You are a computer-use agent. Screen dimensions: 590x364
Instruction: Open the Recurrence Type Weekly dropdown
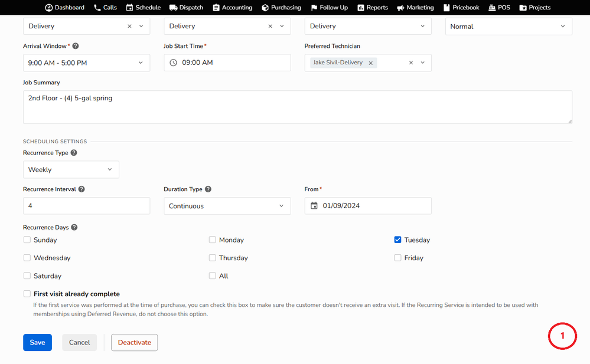pos(71,170)
